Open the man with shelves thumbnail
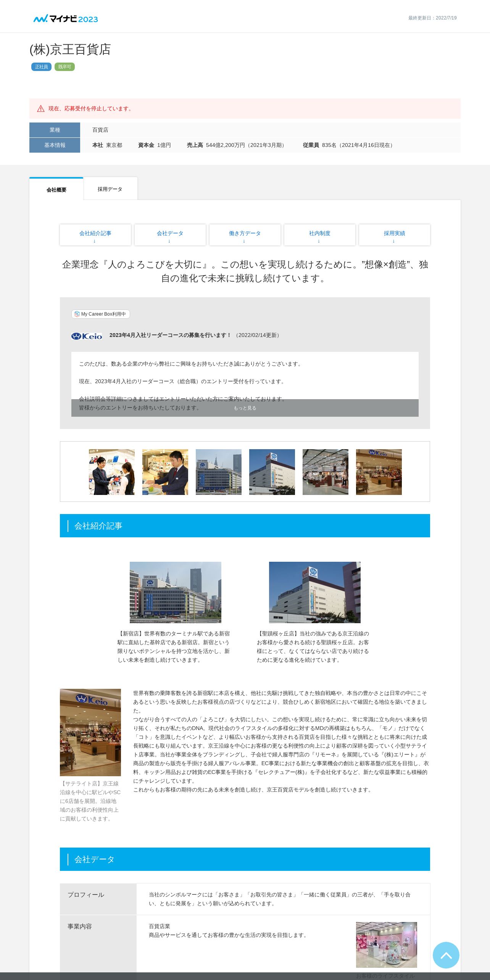This screenshot has height=980, width=490. click(x=165, y=472)
